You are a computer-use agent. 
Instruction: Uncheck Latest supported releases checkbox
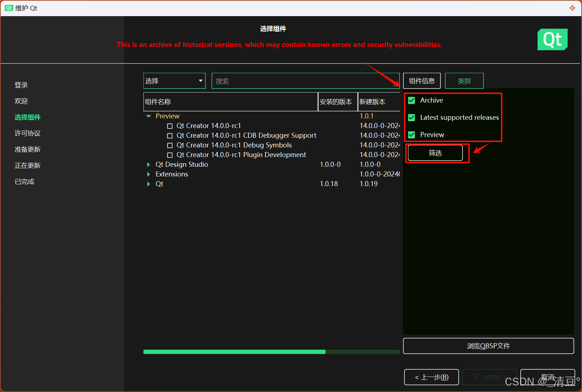click(x=412, y=118)
